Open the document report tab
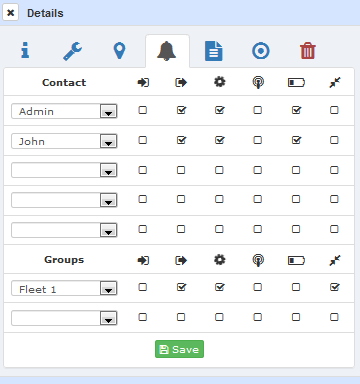The height and width of the screenshot is (384, 360). (x=214, y=51)
